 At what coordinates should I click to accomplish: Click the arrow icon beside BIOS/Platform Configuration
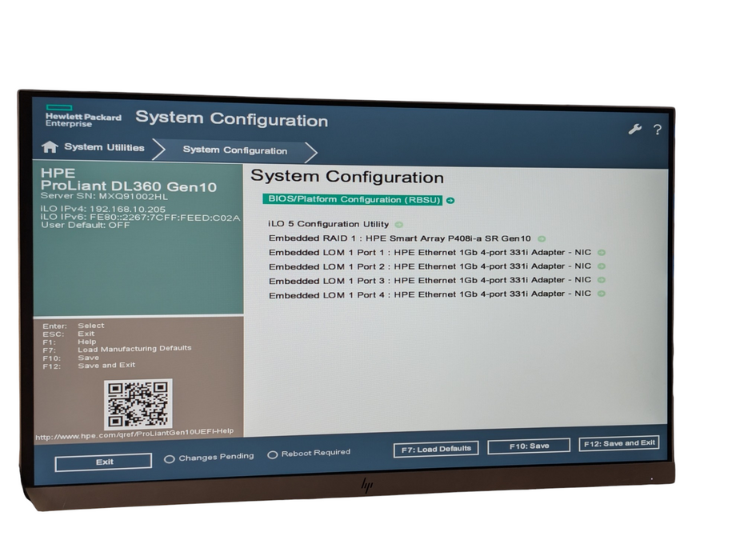450,200
